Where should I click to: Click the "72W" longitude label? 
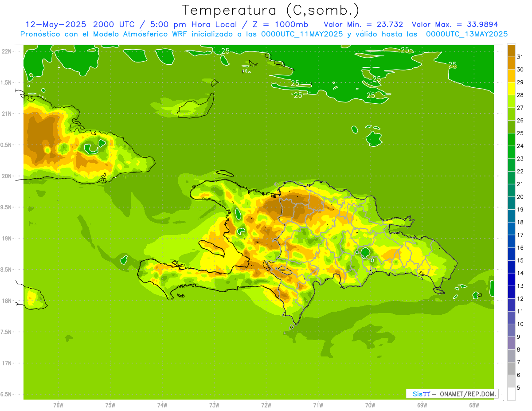[266, 405]
